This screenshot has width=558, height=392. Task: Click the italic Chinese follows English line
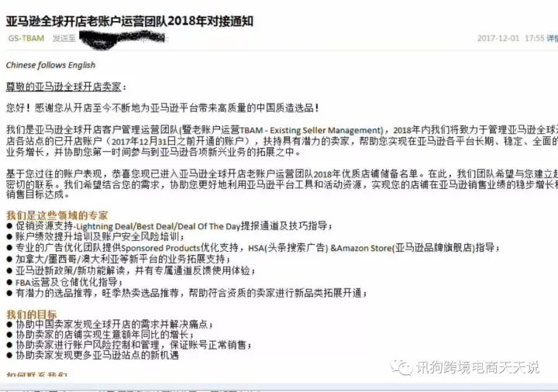(x=50, y=65)
